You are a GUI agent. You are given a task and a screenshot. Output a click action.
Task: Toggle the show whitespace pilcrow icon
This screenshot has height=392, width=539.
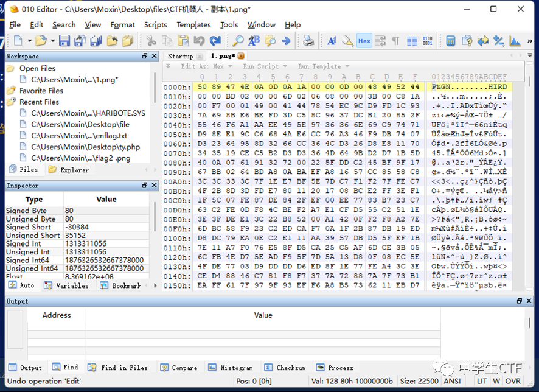click(395, 41)
